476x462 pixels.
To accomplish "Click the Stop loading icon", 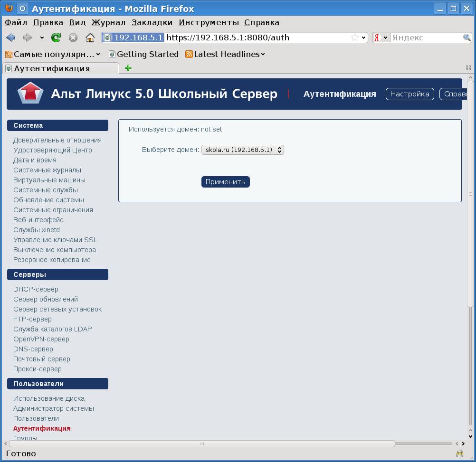I will tap(73, 38).
